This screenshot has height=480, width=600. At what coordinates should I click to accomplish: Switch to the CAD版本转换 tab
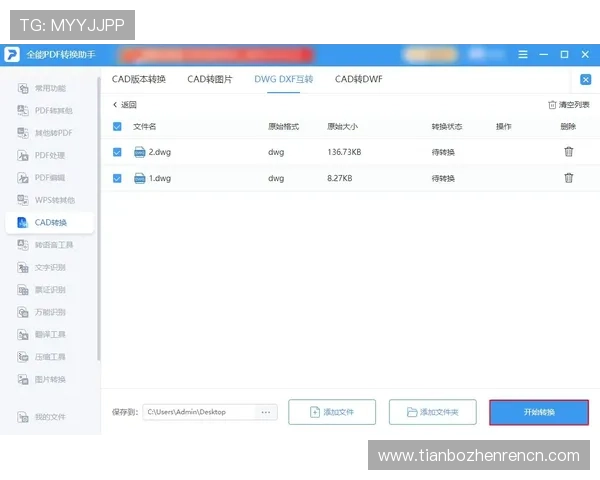pyautogui.click(x=139, y=79)
